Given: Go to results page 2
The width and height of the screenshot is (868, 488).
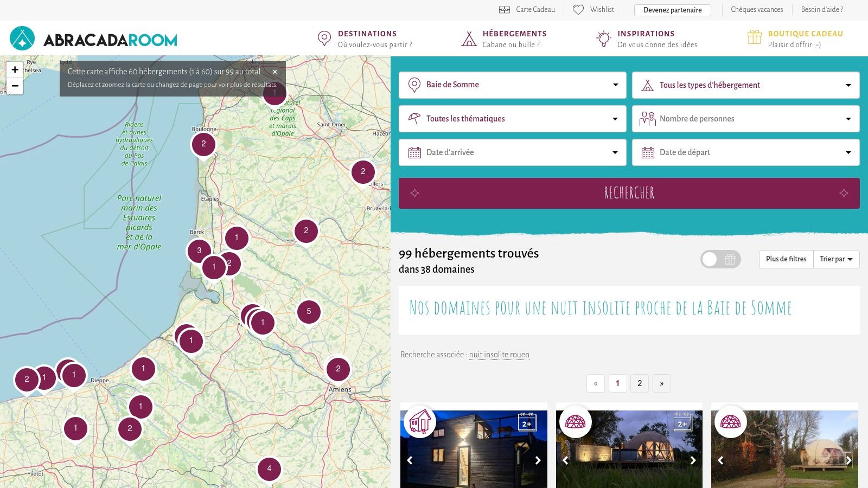Looking at the screenshot, I should tap(640, 383).
